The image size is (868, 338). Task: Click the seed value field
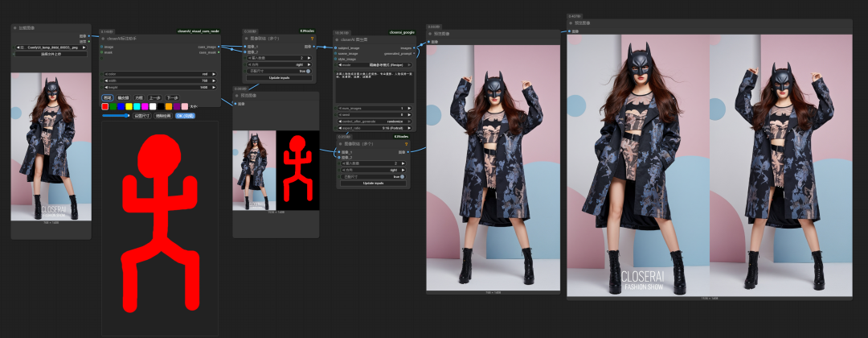375,115
